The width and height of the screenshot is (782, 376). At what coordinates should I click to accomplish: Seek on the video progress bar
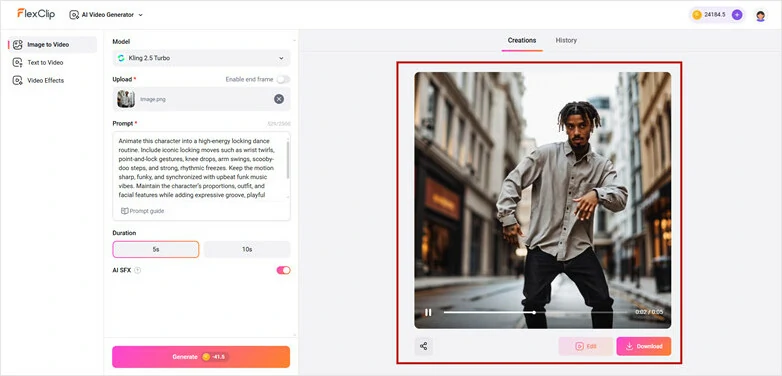click(535, 313)
